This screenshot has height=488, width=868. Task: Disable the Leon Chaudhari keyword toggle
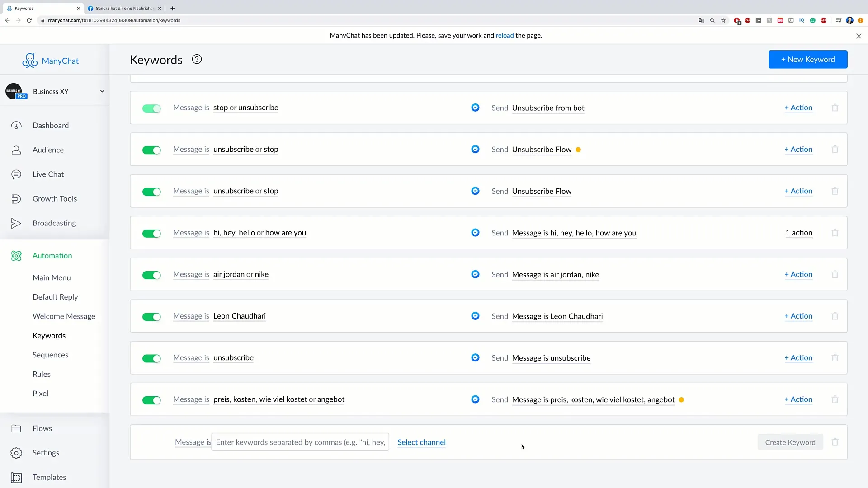(151, 316)
